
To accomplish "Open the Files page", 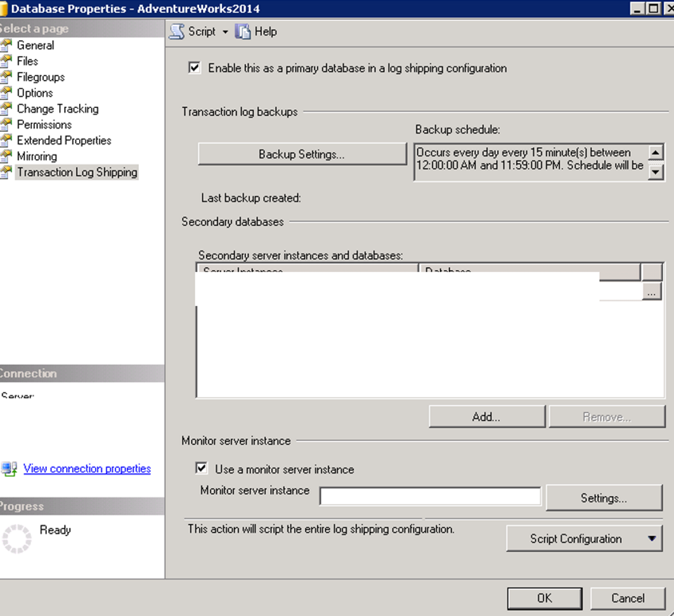I will [x=27, y=61].
